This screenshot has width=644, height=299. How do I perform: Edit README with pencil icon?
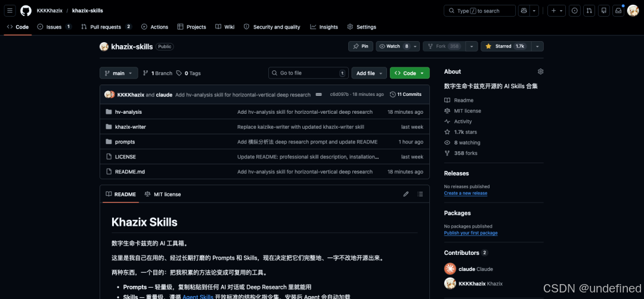click(406, 194)
